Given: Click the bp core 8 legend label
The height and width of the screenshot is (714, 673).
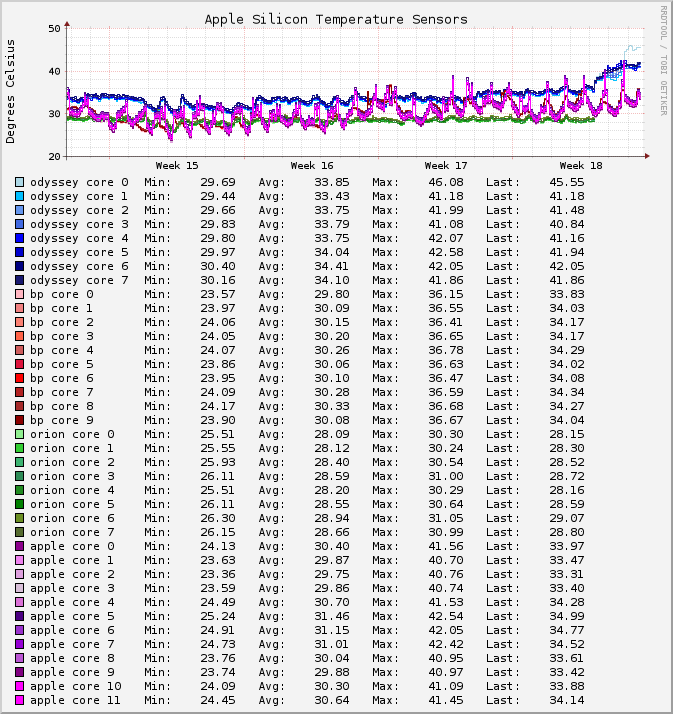Looking at the screenshot, I should coord(62,407).
